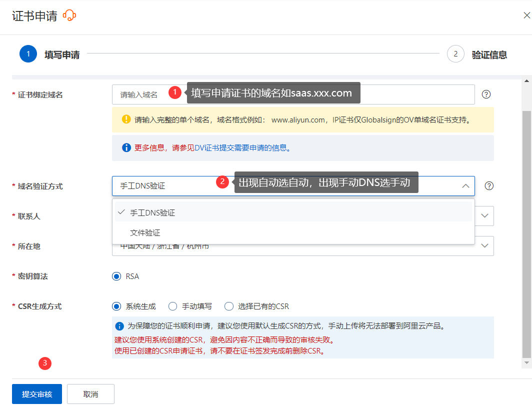Open the 所在地 location dropdown
532x406 pixels.
[484, 246]
